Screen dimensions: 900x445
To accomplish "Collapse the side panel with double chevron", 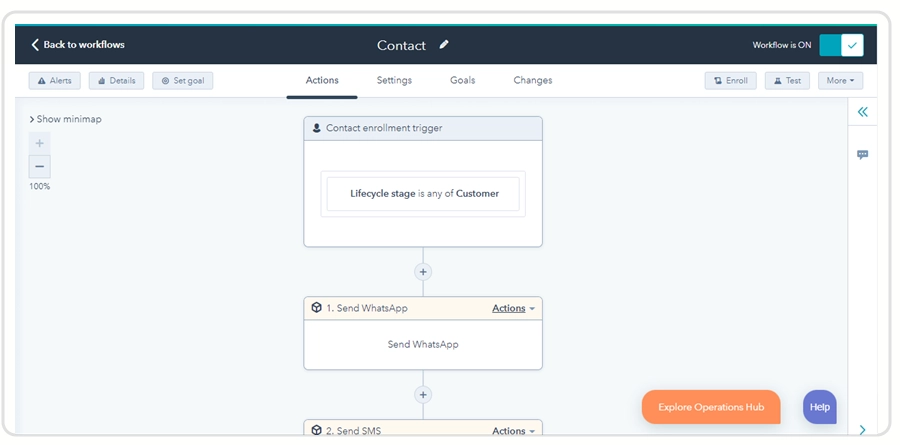I will 863,112.
